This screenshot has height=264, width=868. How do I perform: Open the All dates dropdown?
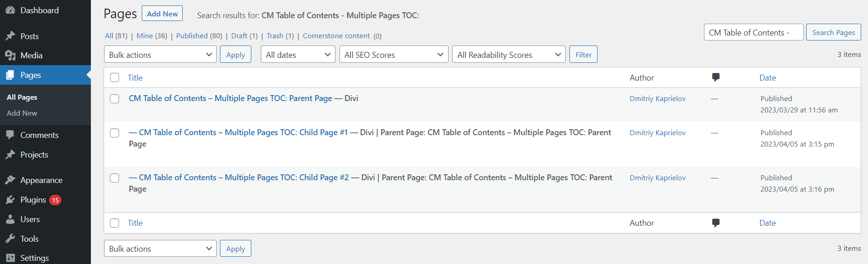click(298, 55)
